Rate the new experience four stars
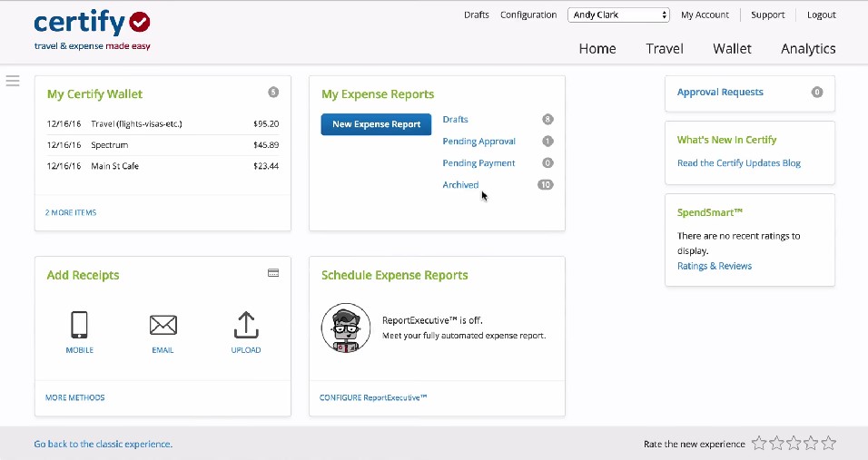 point(811,444)
